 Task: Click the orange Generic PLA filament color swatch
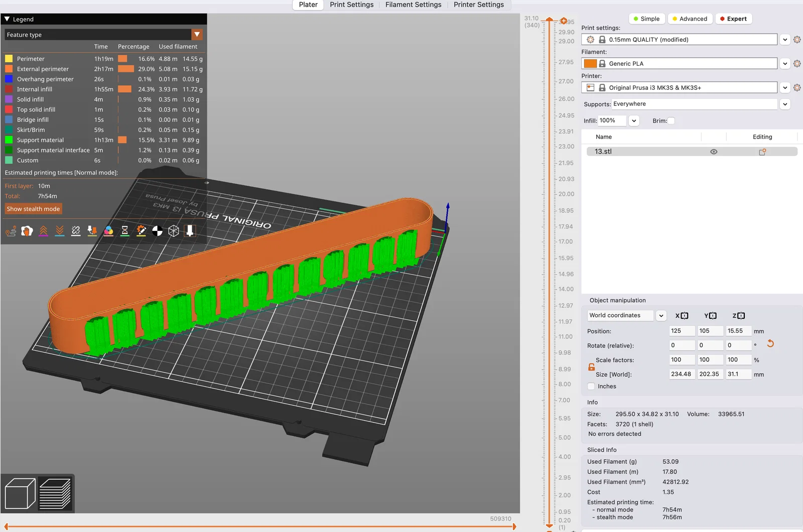pyautogui.click(x=590, y=64)
